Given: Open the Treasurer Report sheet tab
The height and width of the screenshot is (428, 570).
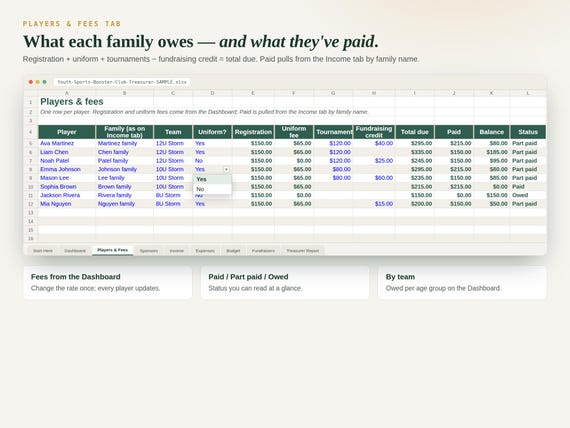Looking at the screenshot, I should (x=302, y=251).
